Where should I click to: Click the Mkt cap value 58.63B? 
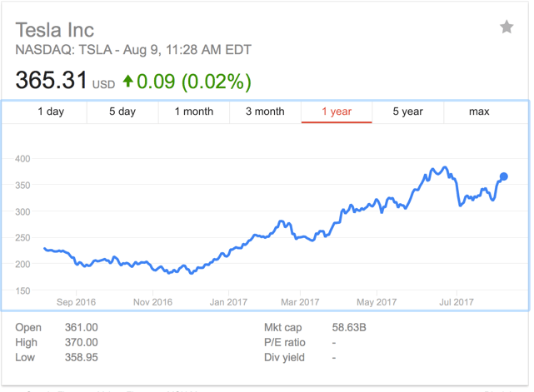tap(349, 328)
